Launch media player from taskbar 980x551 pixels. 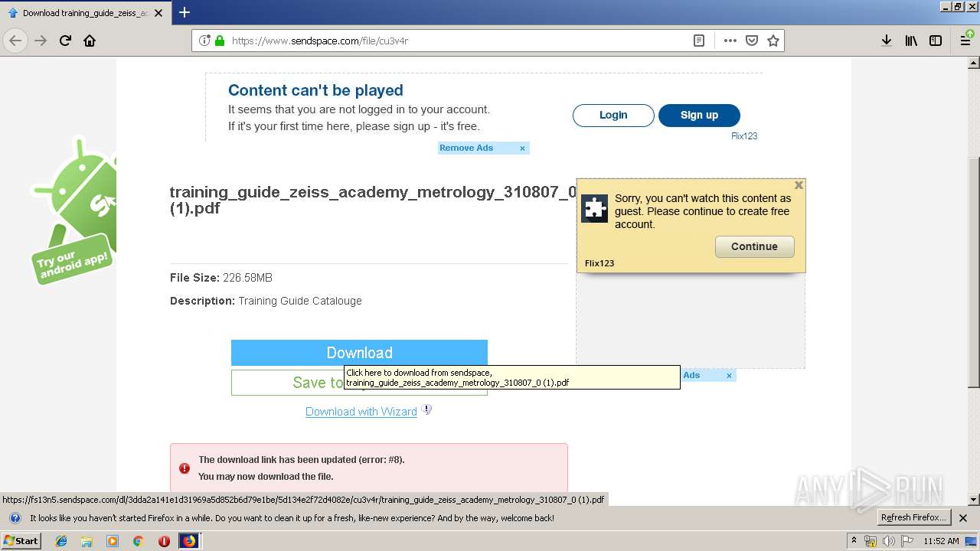pos(113,541)
